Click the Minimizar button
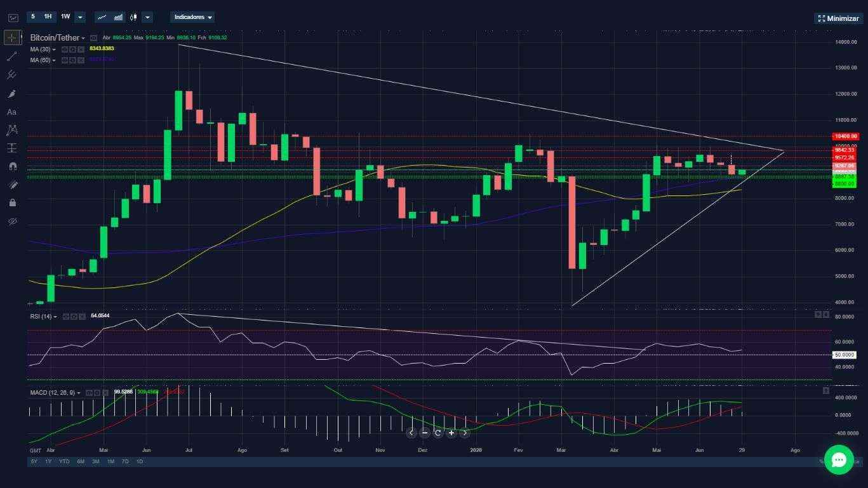This screenshot has width=868, height=488. pos(838,18)
